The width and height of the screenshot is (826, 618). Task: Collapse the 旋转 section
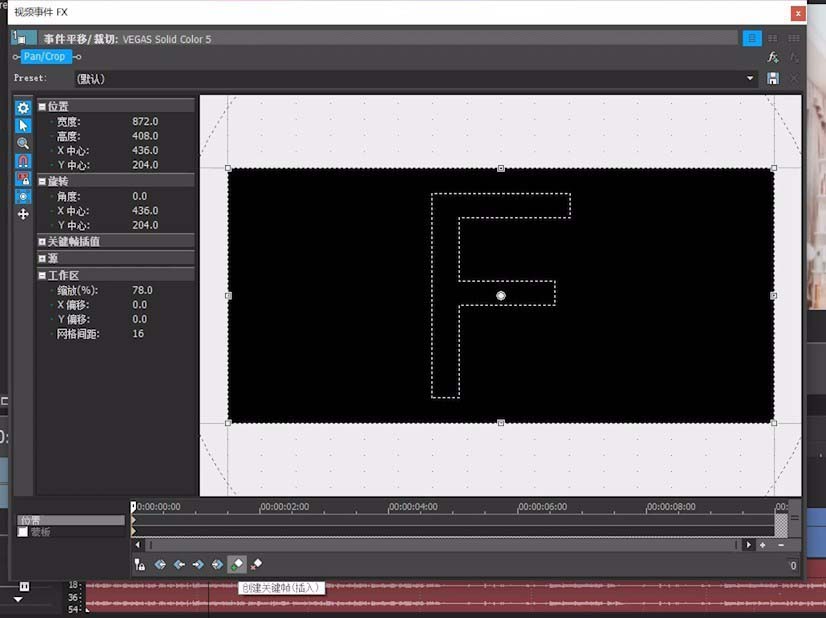coord(42,181)
